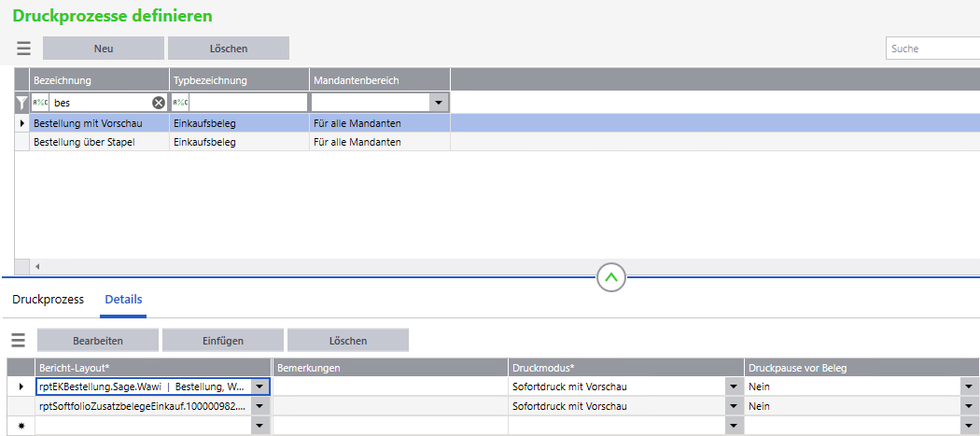This screenshot has width=980, height=436.
Task: Select the Details tab
Action: [123, 300]
